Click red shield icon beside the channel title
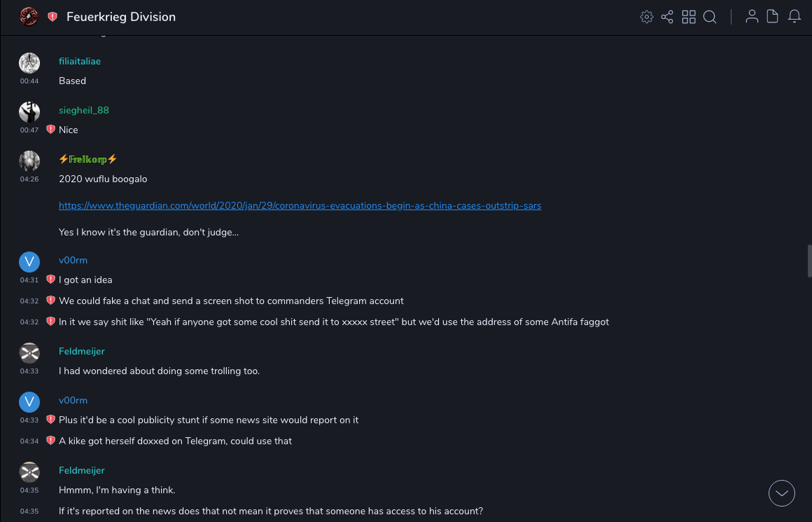Viewport: 812px width, 522px height. tap(52, 17)
